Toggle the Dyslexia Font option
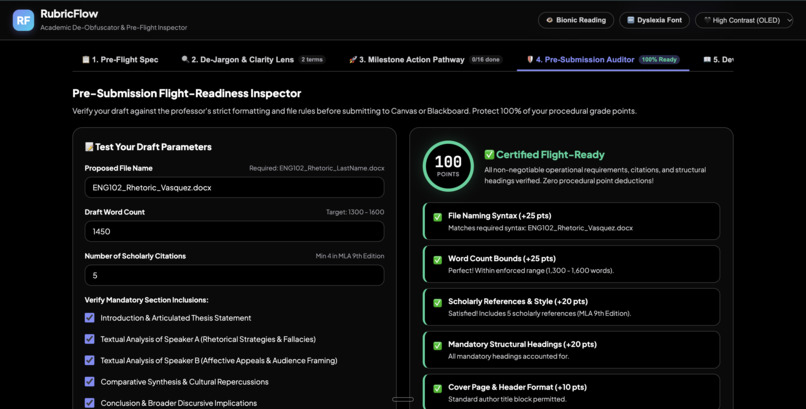This screenshot has height=409, width=806. click(654, 20)
